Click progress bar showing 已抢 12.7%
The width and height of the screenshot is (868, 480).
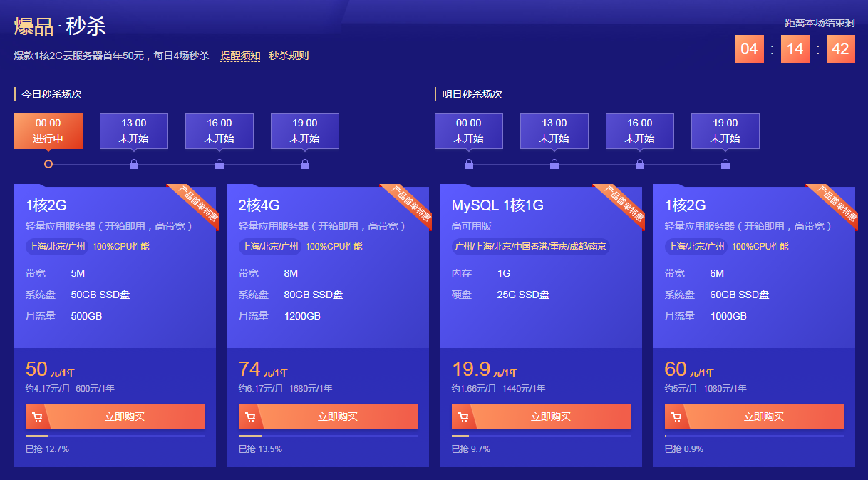coord(115,436)
